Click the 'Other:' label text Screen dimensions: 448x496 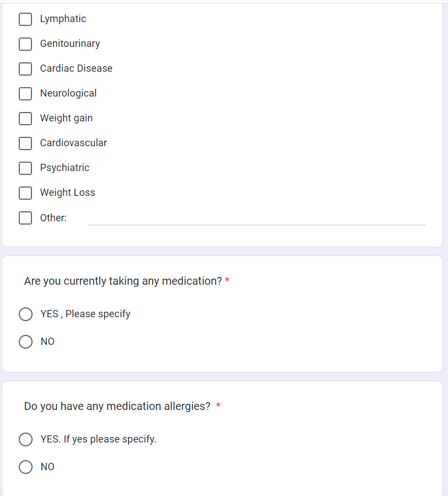(53, 218)
